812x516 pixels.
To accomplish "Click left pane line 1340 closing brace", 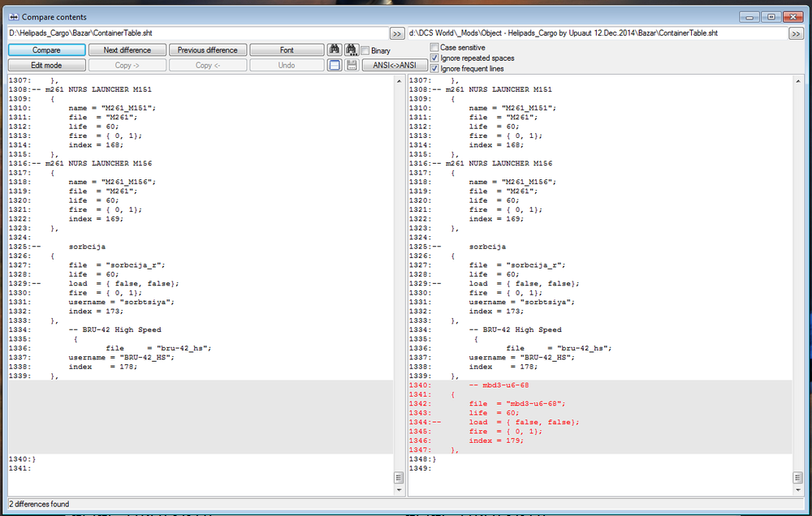I will [x=33, y=459].
